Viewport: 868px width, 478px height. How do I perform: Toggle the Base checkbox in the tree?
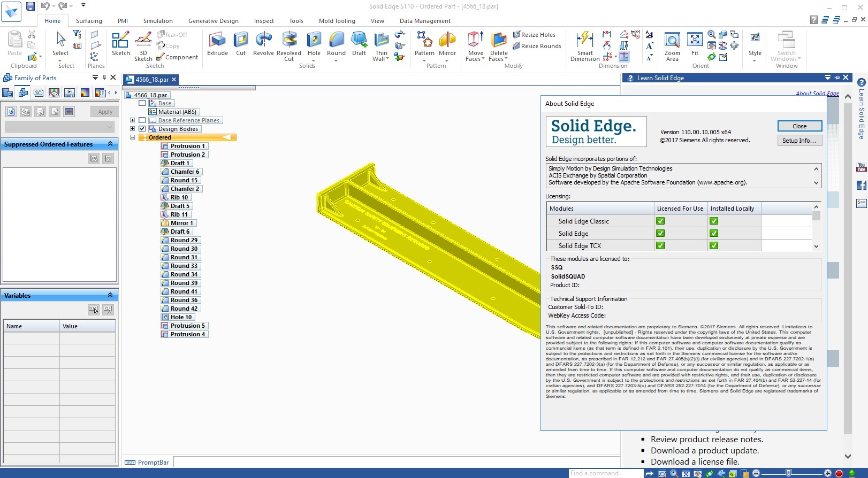[142, 103]
